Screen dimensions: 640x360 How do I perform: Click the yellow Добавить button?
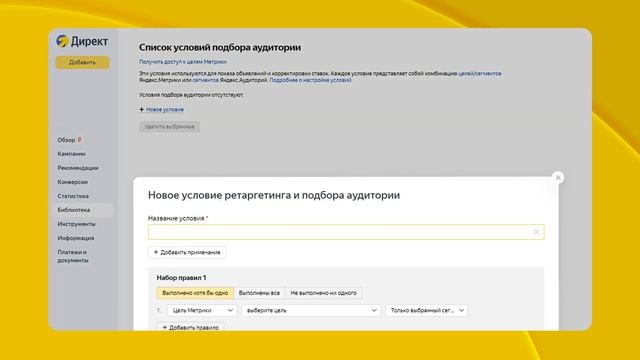[82, 62]
